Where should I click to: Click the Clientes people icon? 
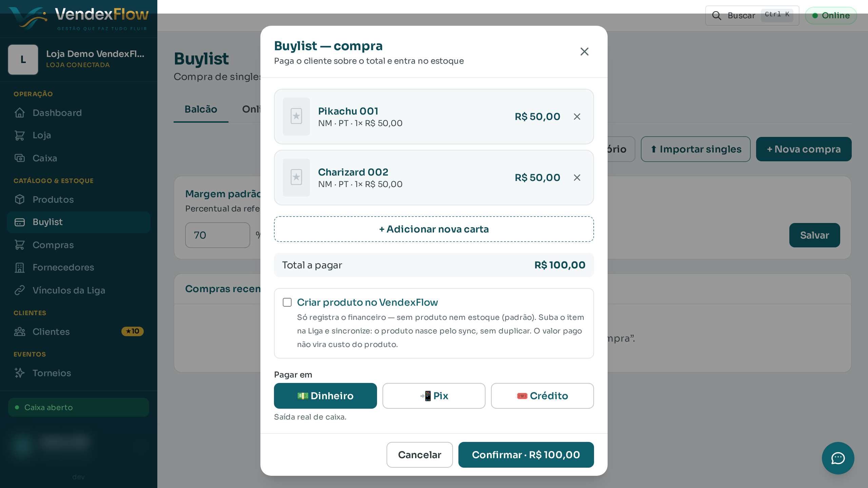click(x=20, y=332)
